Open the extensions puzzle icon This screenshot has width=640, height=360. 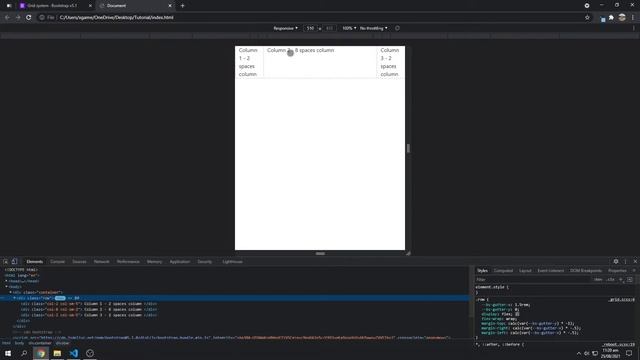tap(611, 18)
